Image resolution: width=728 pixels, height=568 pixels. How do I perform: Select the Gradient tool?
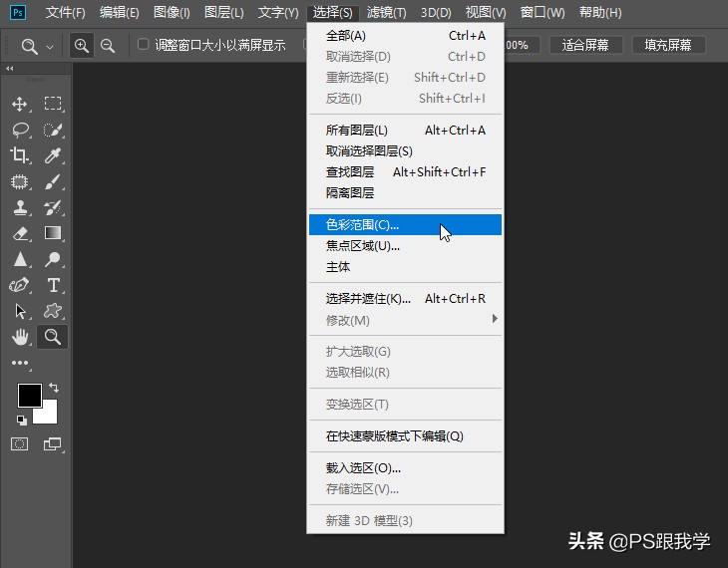click(53, 233)
